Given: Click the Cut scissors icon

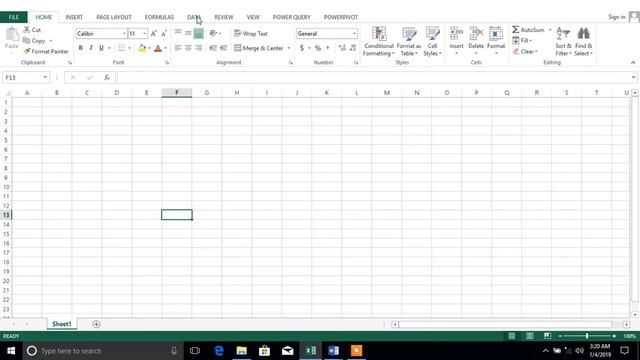Looking at the screenshot, I should click(x=27, y=29).
